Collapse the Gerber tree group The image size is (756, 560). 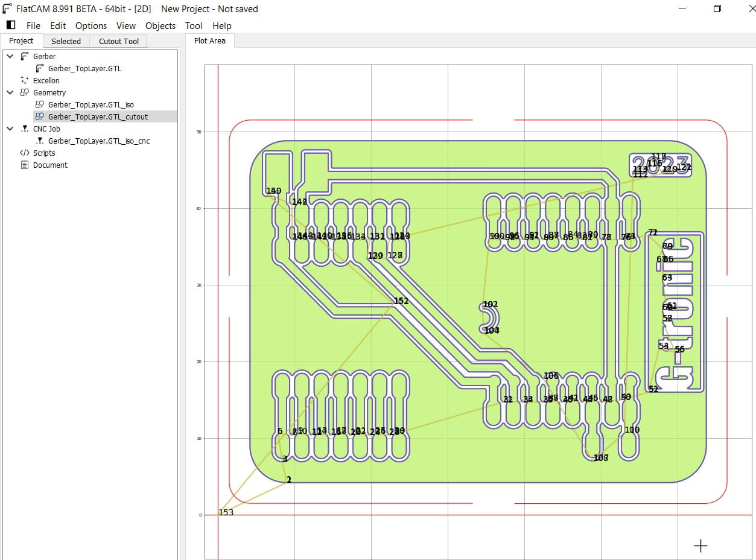10,56
